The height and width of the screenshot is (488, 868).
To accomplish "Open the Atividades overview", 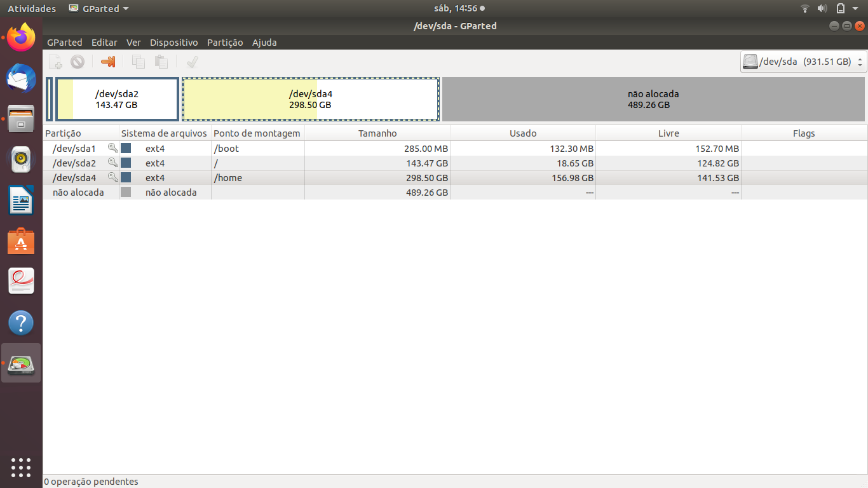I will point(32,8).
